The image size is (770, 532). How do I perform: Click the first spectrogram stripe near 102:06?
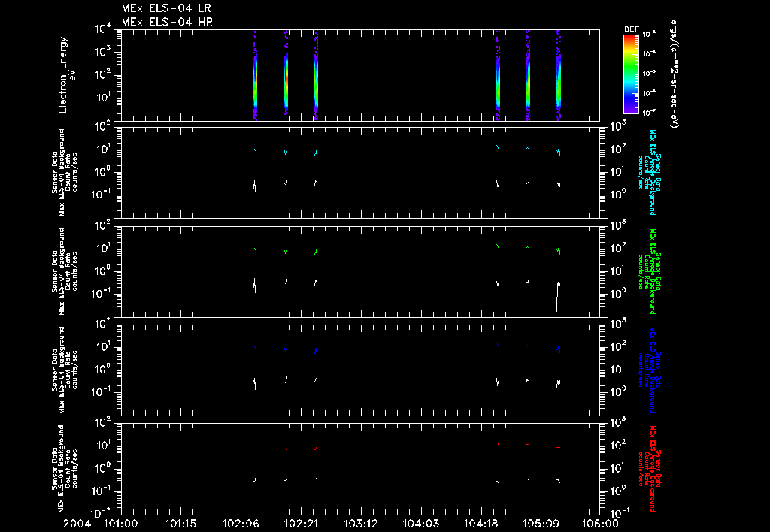[x=255, y=76]
